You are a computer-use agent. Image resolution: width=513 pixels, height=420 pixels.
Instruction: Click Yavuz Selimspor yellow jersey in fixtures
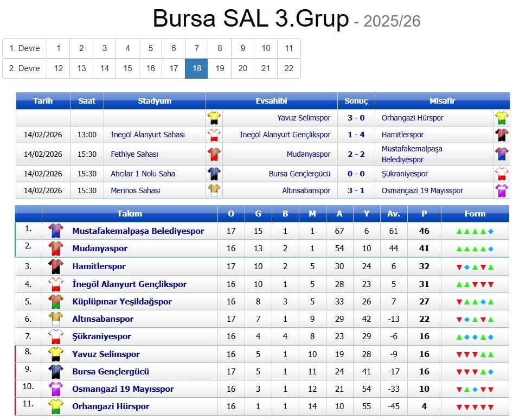point(214,118)
